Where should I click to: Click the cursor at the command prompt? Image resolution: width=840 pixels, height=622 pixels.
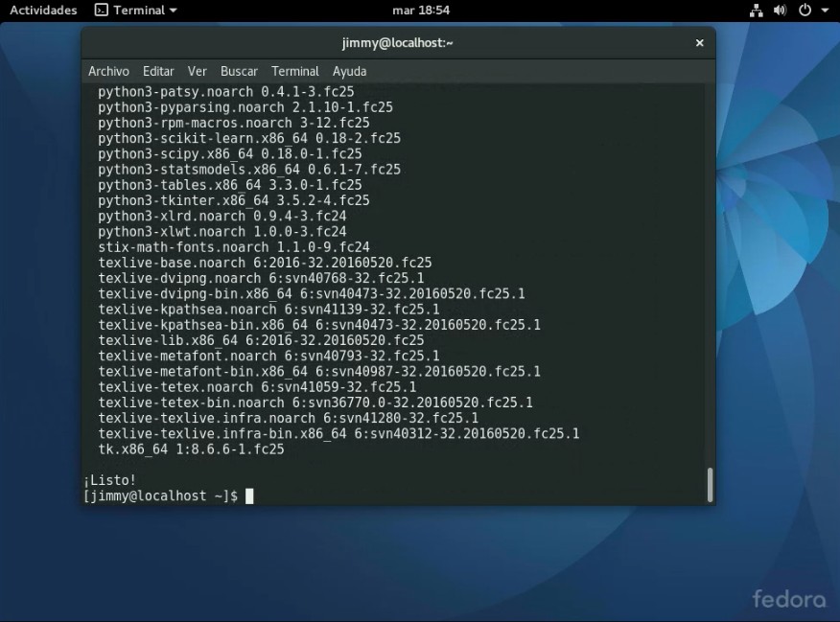point(249,495)
